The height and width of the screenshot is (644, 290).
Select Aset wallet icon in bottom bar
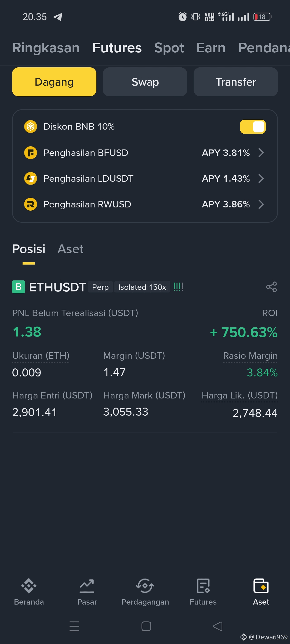pyautogui.click(x=261, y=586)
